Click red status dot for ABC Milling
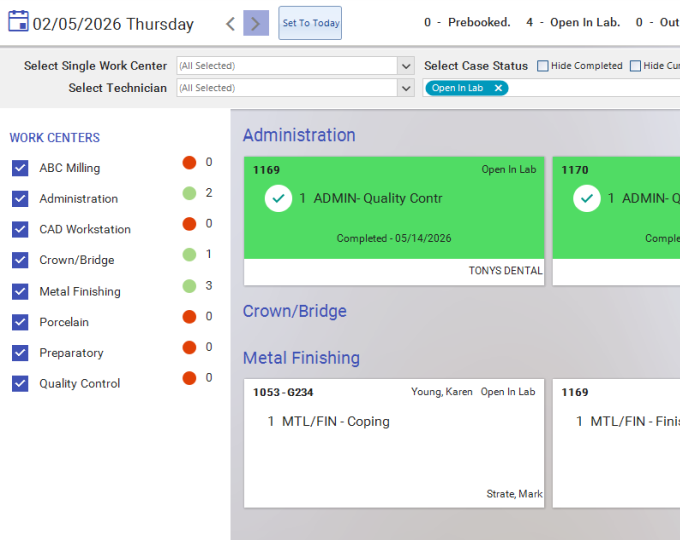This screenshot has height=540, width=680. 190,162
